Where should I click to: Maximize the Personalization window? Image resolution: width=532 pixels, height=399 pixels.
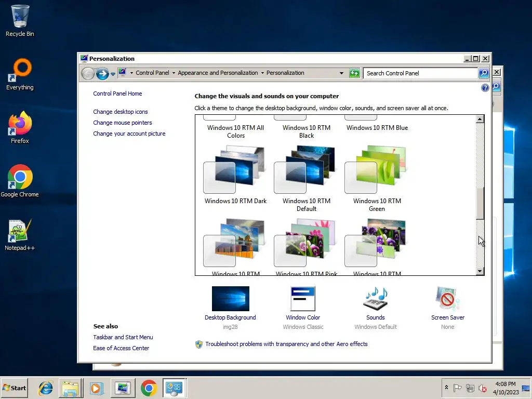[x=476, y=59]
